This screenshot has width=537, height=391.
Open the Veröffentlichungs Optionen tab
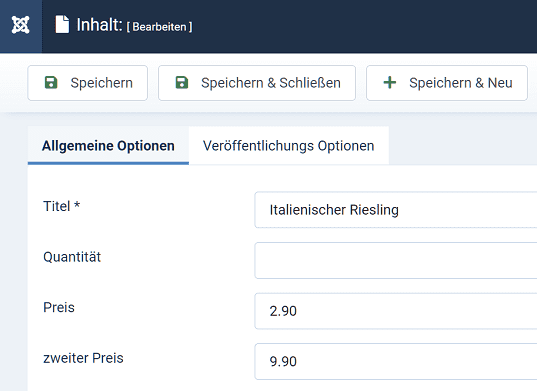click(289, 146)
